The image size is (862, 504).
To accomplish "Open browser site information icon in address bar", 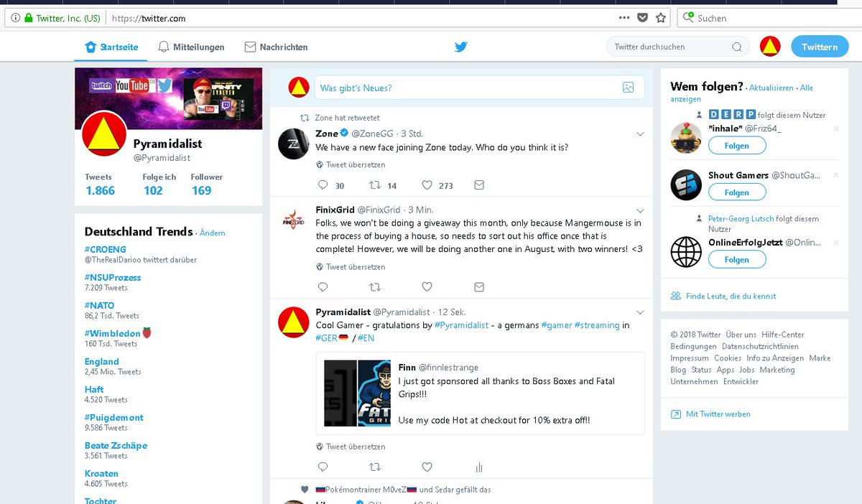I will pos(16,18).
